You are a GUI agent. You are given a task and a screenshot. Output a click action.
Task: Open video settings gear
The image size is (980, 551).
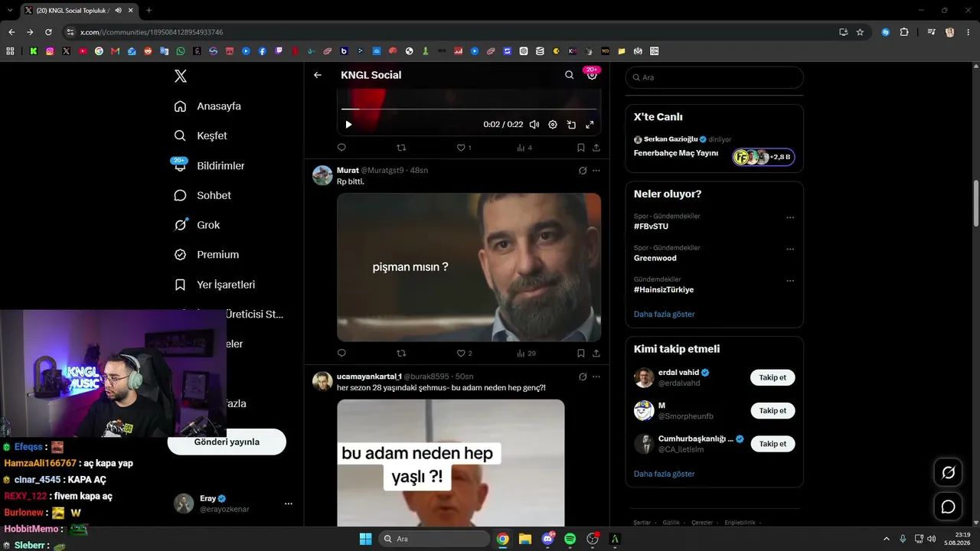coord(553,125)
